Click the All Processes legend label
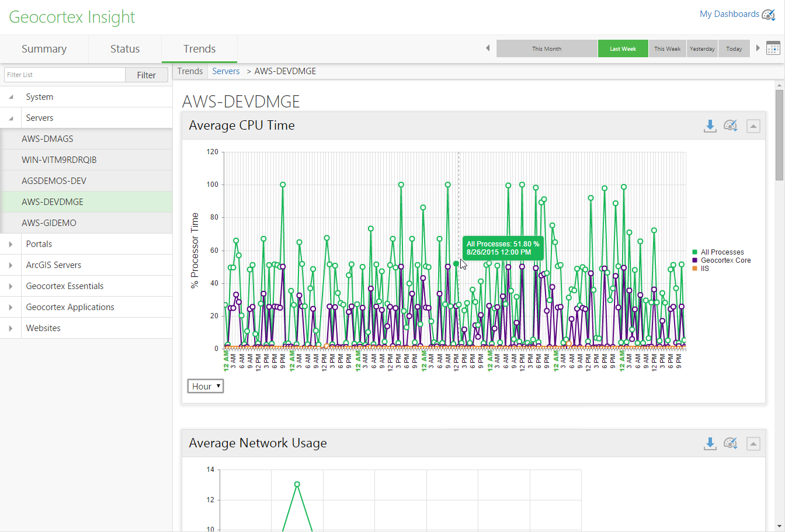785x532 pixels. (x=723, y=252)
